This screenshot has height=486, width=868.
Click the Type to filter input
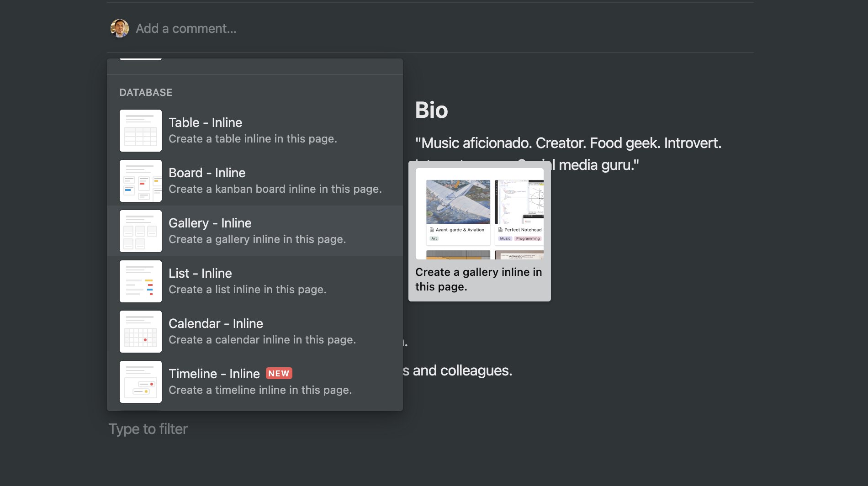[x=148, y=429]
